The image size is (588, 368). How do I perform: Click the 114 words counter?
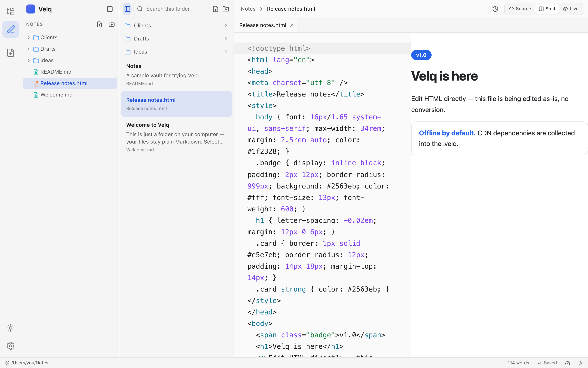(x=518, y=363)
